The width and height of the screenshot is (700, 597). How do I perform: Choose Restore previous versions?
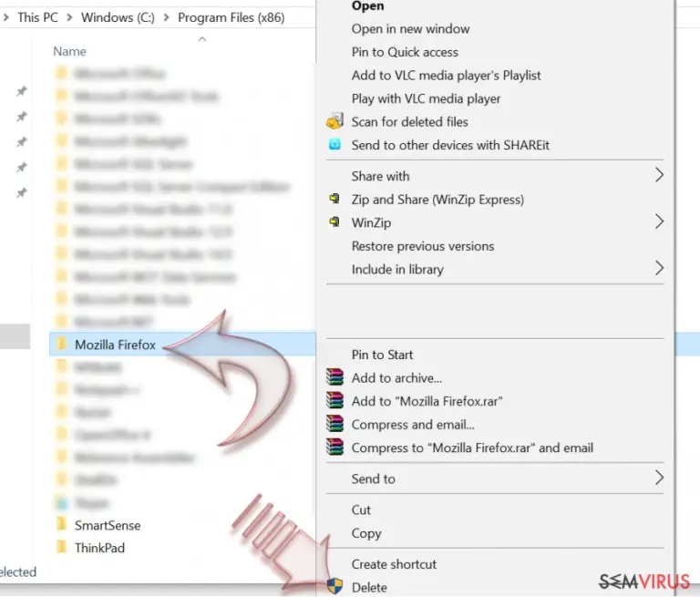(x=423, y=246)
